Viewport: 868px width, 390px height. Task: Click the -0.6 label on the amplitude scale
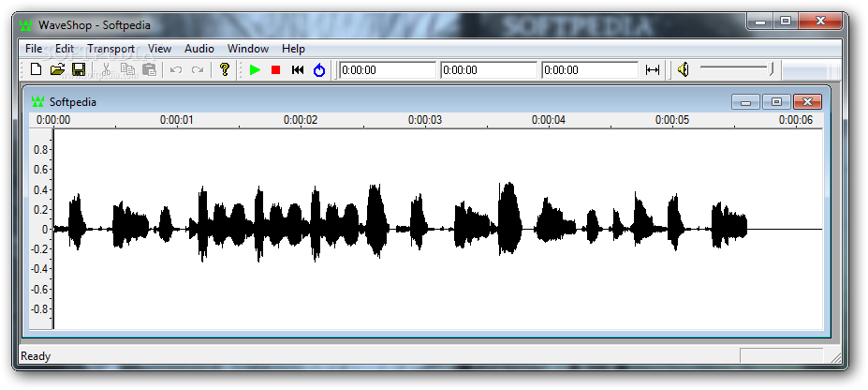(x=38, y=289)
